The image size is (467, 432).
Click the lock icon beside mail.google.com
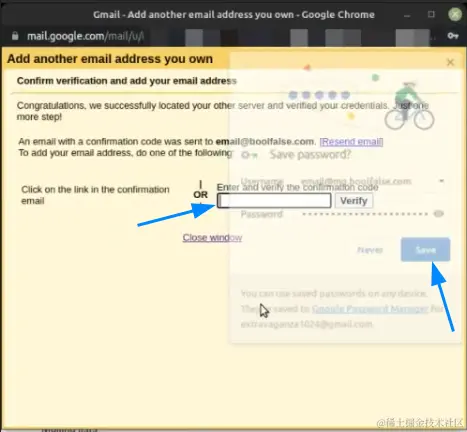pos(15,36)
